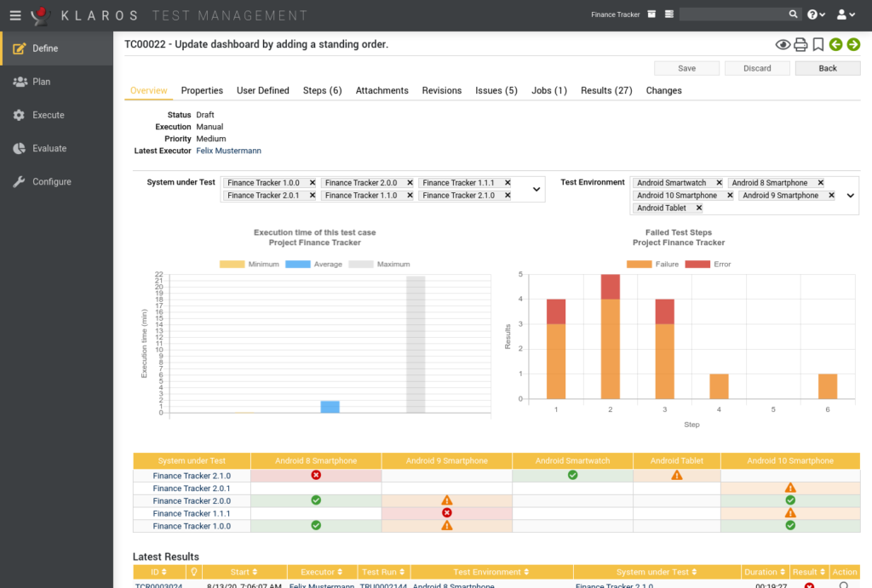The height and width of the screenshot is (588, 872).
Task: Switch to the Issues (5) tab
Action: click(x=496, y=90)
